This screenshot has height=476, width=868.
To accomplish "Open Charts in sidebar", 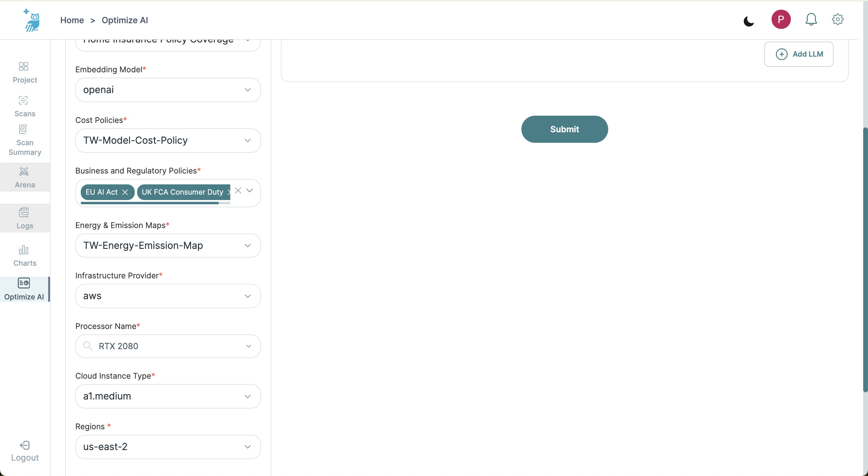I will pos(25,256).
